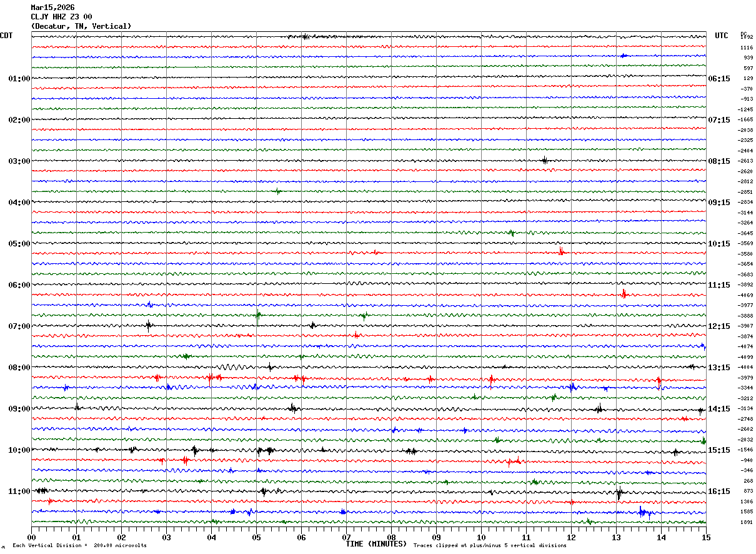The image size is (756, 554).
Task: Click the DC offset value '-4069'
Action: point(745,295)
